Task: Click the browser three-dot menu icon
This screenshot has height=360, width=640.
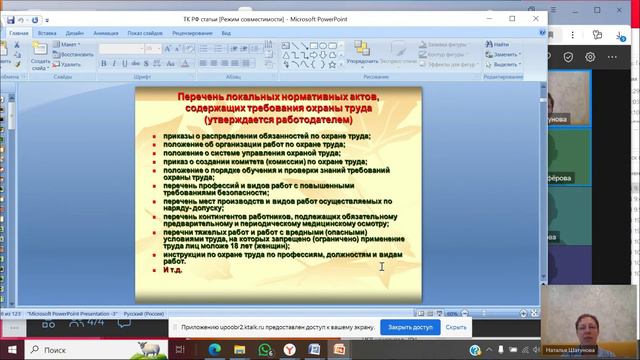Action: click(572, 35)
